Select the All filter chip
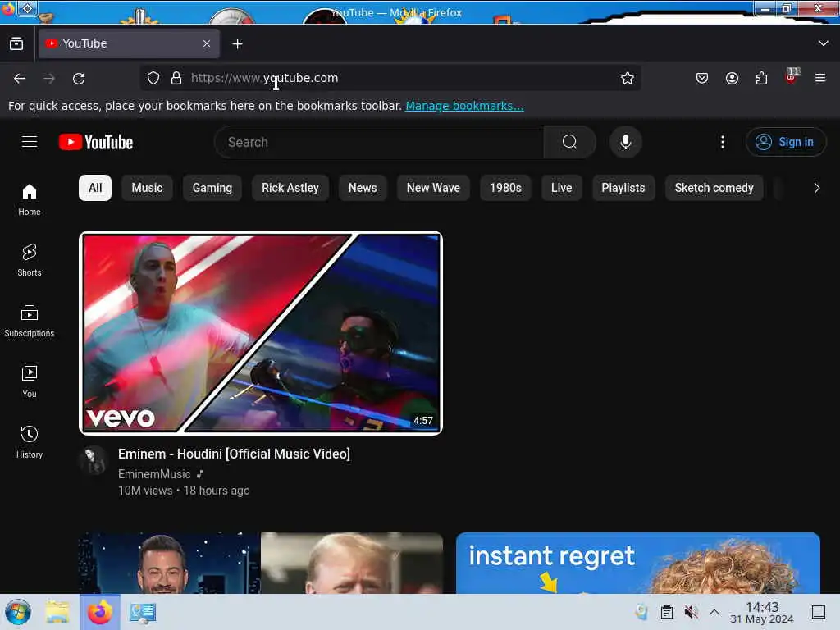The width and height of the screenshot is (840, 630). click(x=95, y=188)
